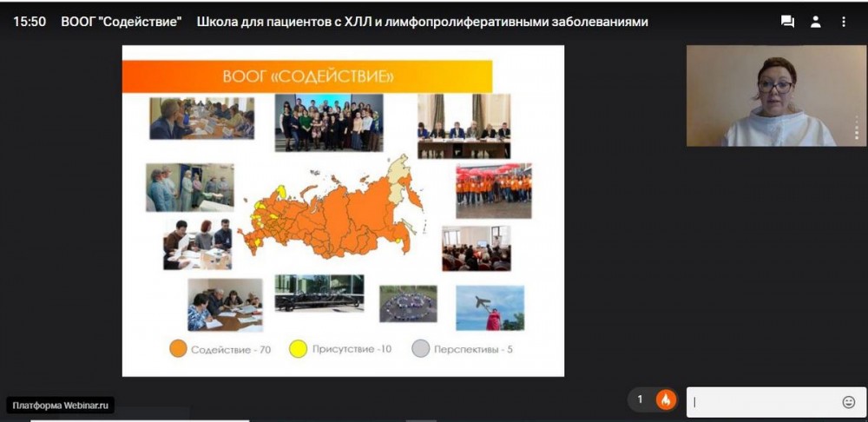Click the flame reaction button
This screenshot has height=422, width=868.
coord(666,399)
